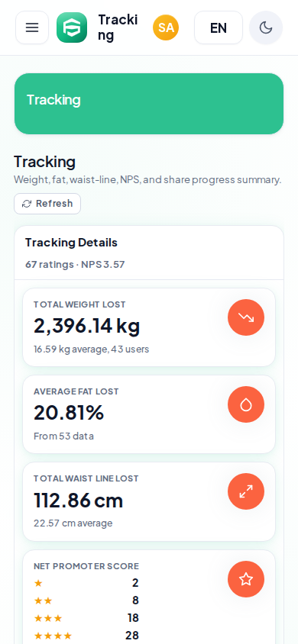
Task: Click the two-star rating row
Action: click(x=86, y=601)
